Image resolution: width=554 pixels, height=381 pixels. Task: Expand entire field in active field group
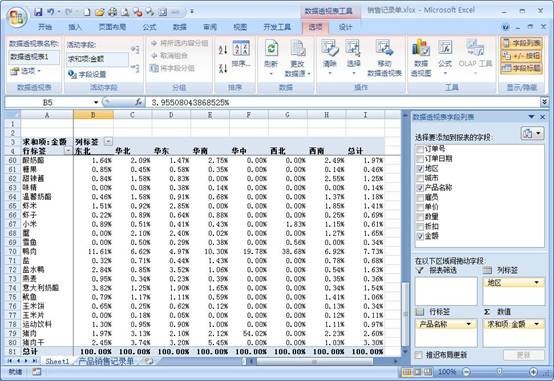tap(135, 50)
